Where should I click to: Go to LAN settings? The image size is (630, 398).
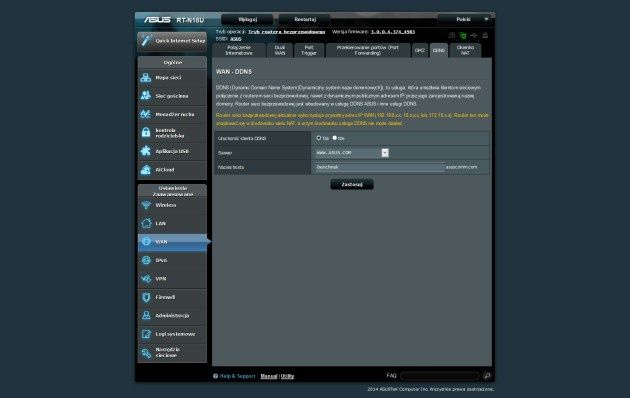172,224
